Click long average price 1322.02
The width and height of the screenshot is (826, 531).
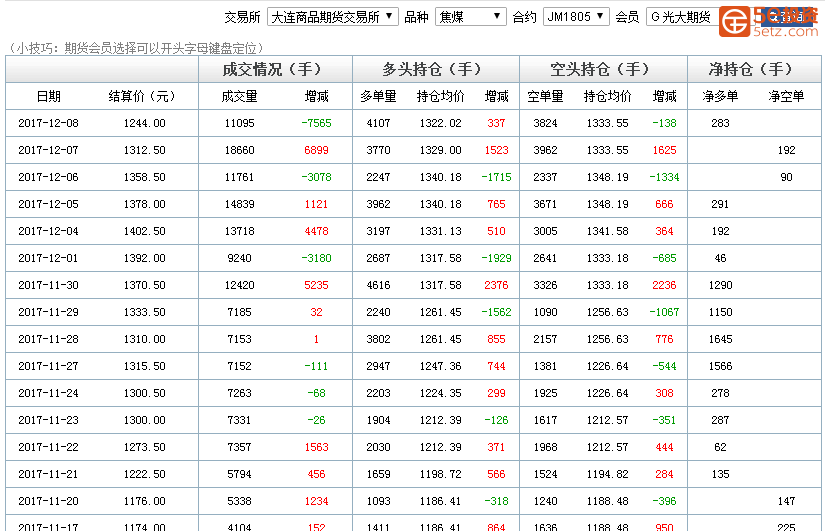point(440,123)
